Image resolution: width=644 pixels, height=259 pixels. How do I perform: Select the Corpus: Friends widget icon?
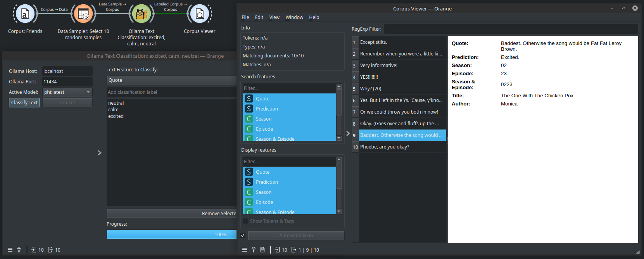25,14
